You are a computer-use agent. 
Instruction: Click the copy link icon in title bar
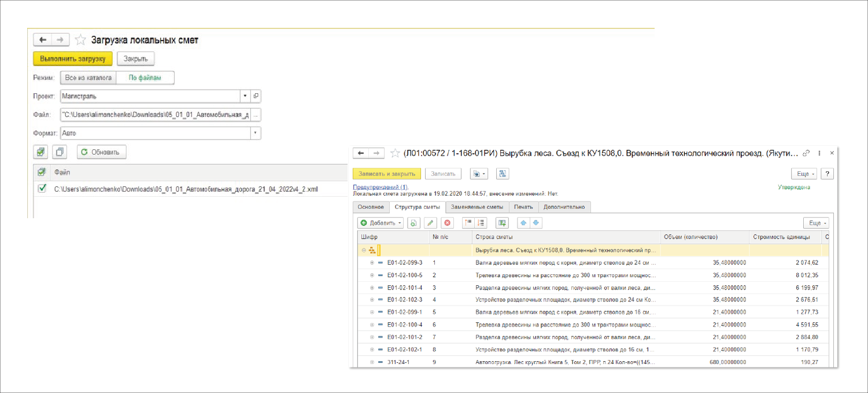(x=806, y=153)
